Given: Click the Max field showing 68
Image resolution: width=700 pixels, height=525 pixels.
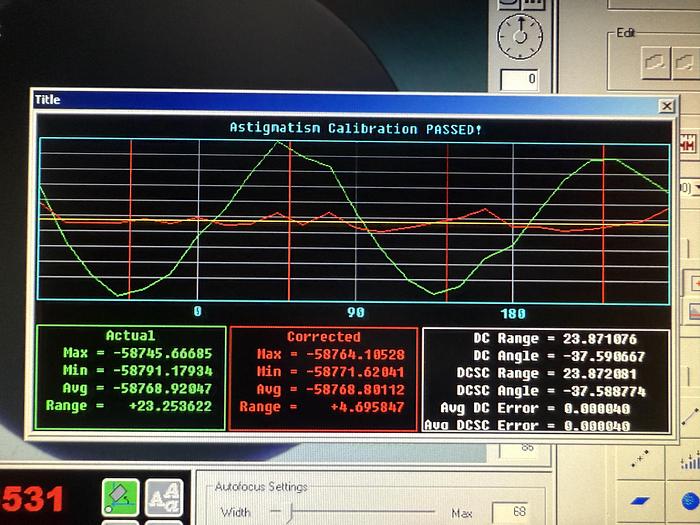Looking at the screenshot, I should pos(511,512).
